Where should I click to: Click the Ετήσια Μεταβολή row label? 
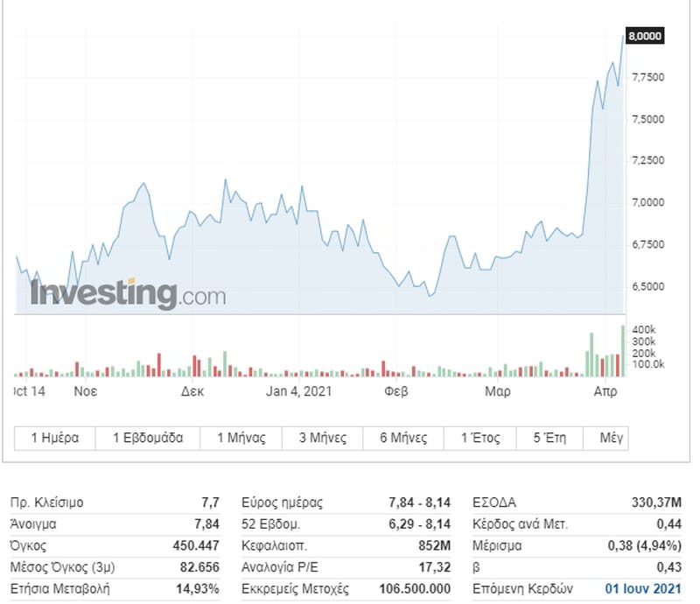click(59, 588)
